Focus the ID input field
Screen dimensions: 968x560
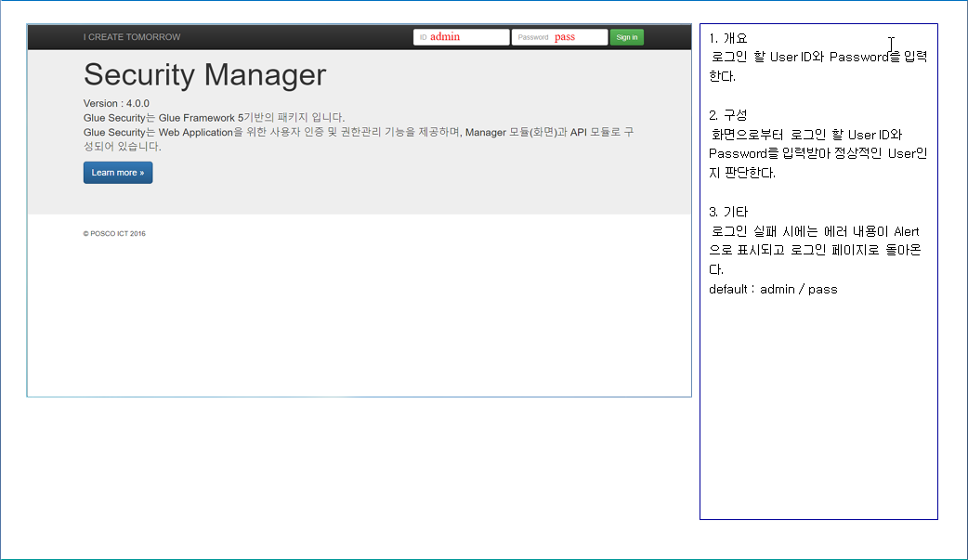coord(461,37)
